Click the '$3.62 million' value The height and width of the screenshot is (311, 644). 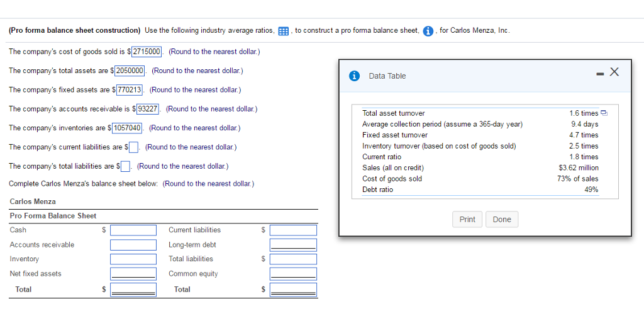coord(579,168)
